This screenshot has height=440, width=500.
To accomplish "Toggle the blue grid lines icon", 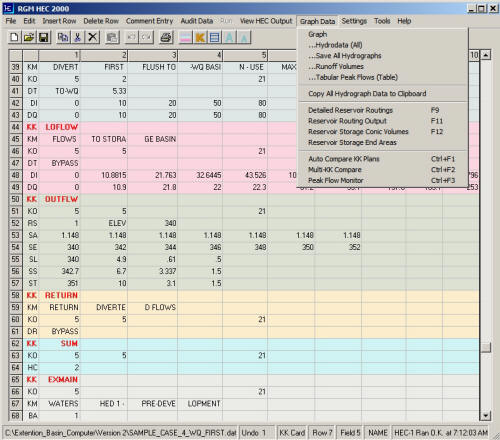I will [x=215, y=37].
